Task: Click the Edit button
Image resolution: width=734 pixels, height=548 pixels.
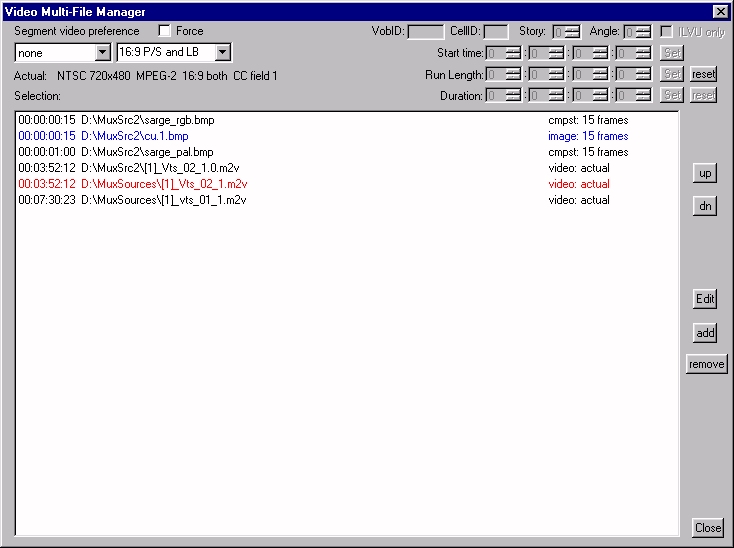Action: click(x=705, y=299)
